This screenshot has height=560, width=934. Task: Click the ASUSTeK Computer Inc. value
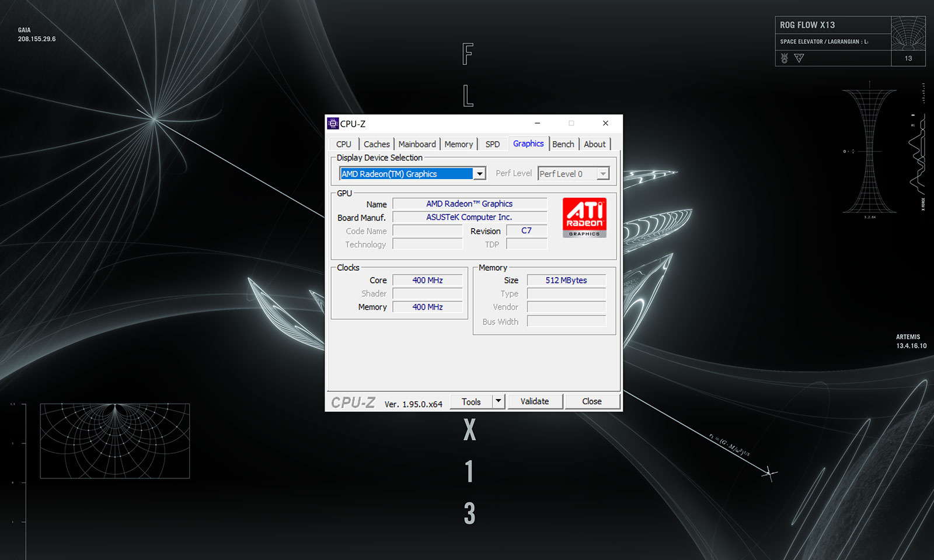coord(470,217)
